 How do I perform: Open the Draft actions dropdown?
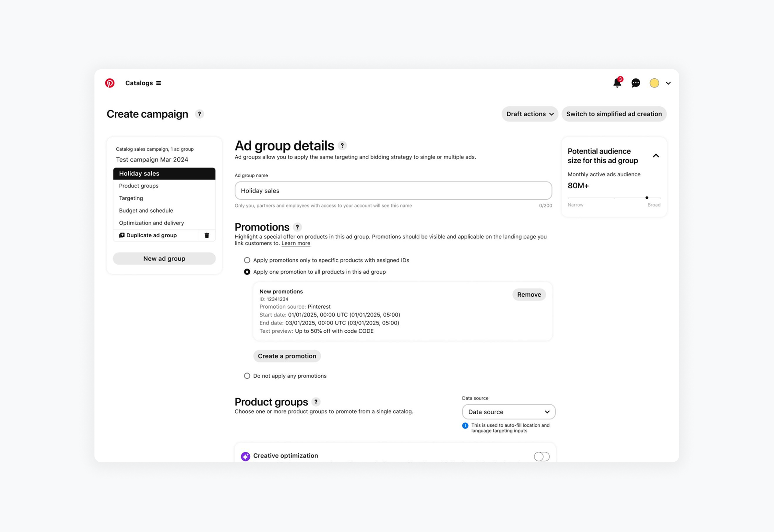point(529,114)
